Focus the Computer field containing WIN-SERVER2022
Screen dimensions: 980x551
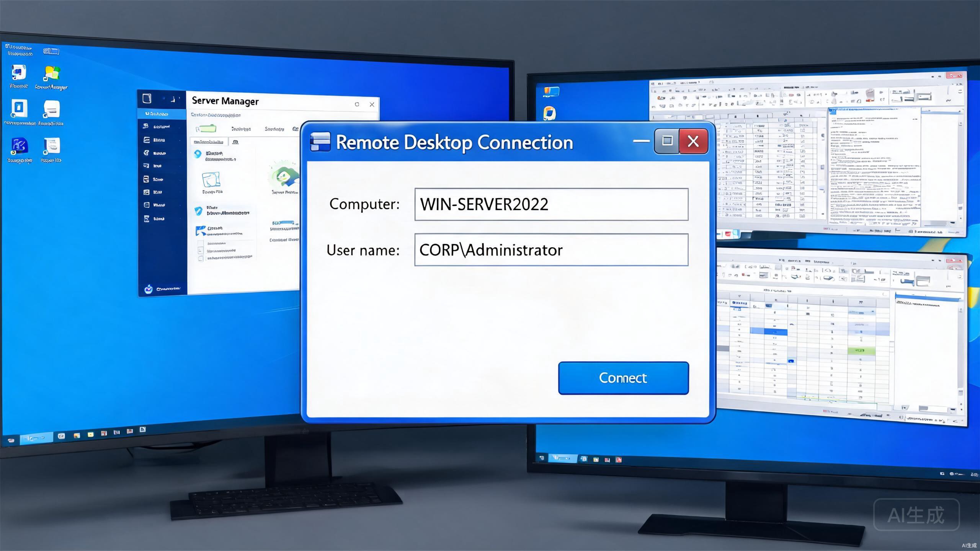coord(551,204)
